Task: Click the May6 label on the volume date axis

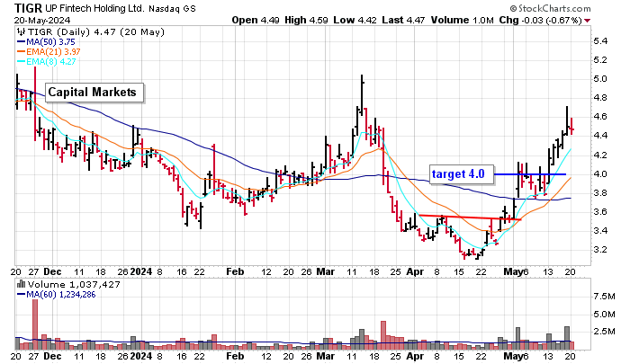Action: [517, 356]
